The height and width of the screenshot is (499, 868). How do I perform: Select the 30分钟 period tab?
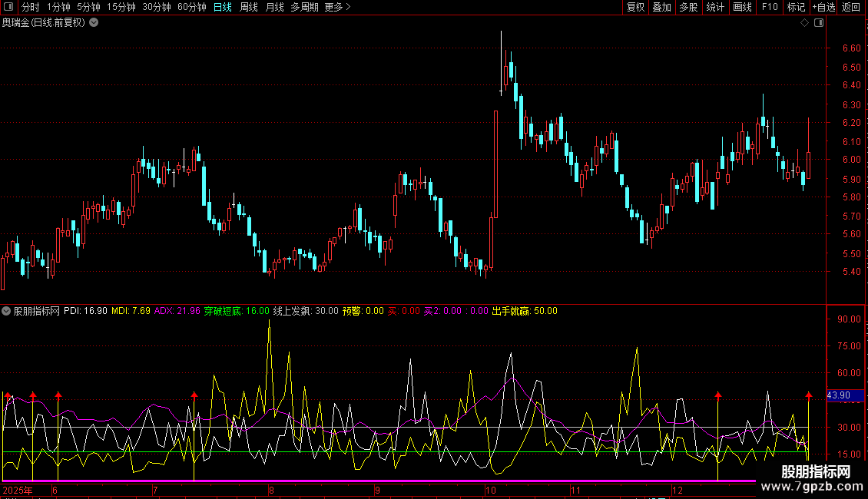tap(157, 8)
